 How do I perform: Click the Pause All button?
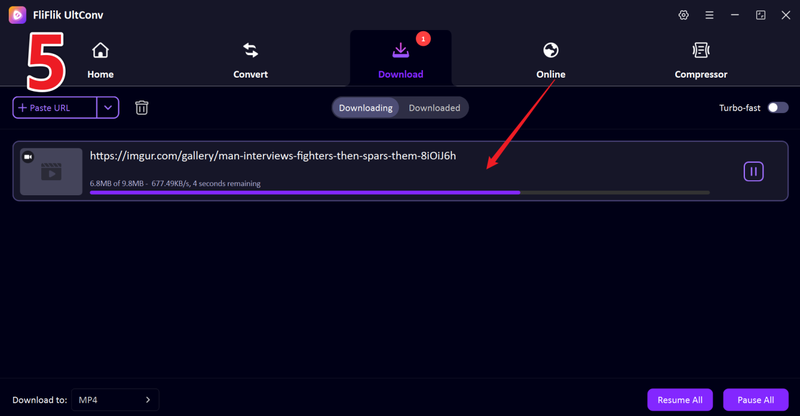click(x=756, y=400)
